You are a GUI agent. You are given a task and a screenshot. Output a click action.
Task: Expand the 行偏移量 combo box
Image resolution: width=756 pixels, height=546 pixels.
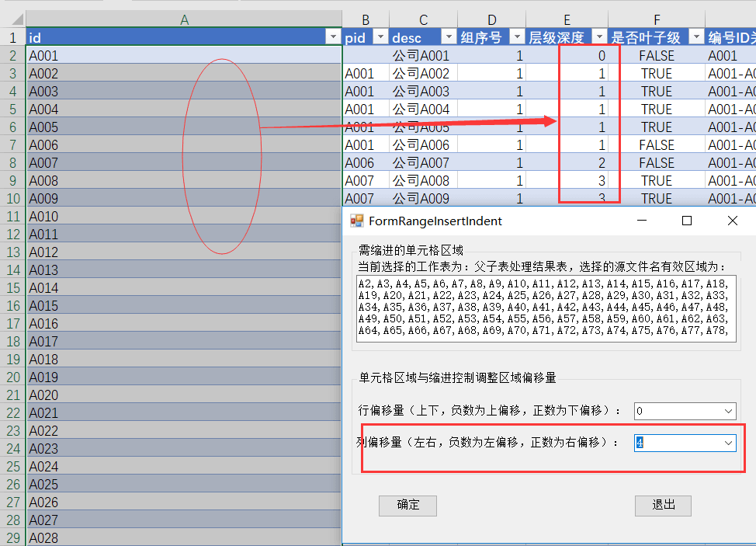click(728, 411)
